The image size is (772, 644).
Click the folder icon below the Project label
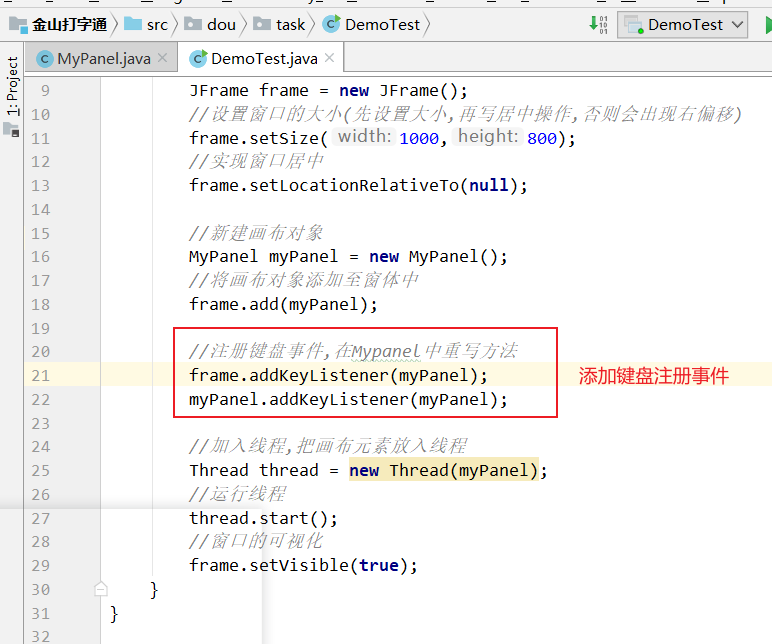tap(11, 129)
